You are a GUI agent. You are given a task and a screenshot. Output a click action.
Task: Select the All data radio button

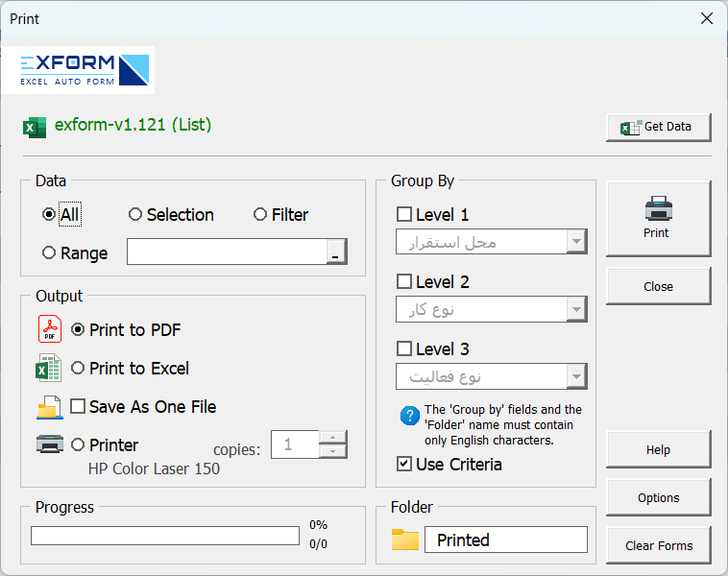click(48, 214)
